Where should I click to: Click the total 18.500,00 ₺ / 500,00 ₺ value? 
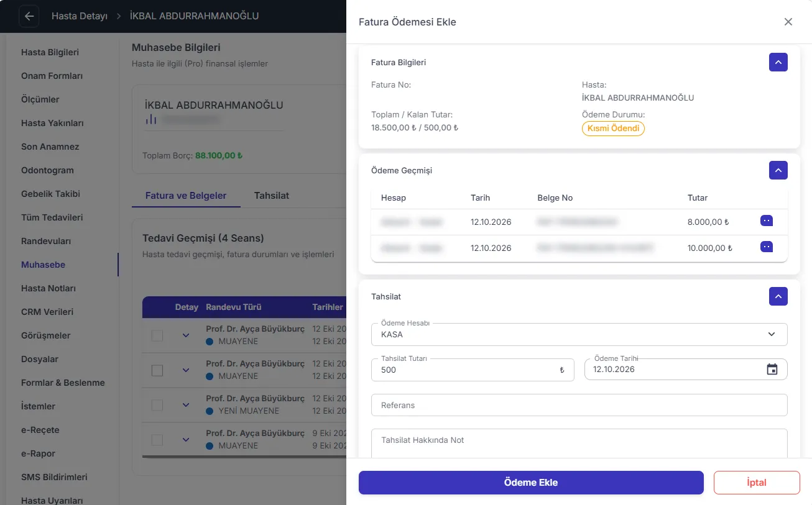[415, 128]
